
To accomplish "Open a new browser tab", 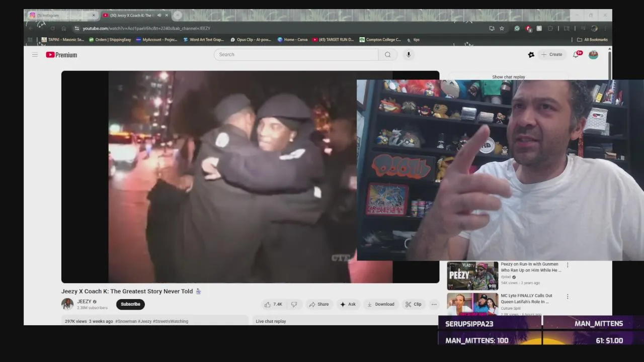I will [x=177, y=15].
